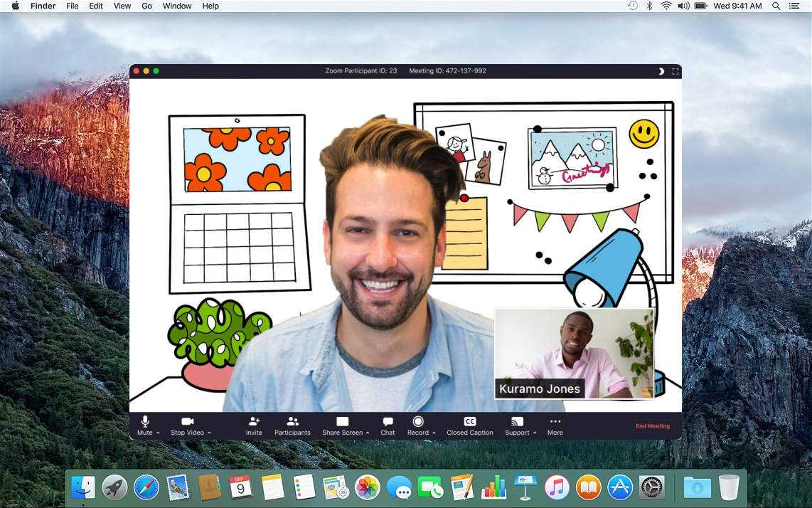Click the Closed Caption icon
The height and width of the screenshot is (508, 812).
[469, 422]
